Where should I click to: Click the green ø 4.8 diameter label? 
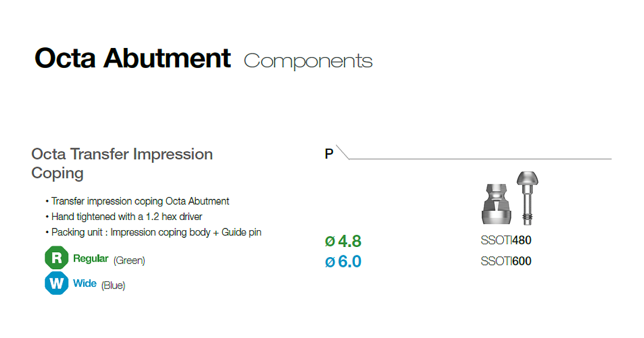click(x=343, y=240)
